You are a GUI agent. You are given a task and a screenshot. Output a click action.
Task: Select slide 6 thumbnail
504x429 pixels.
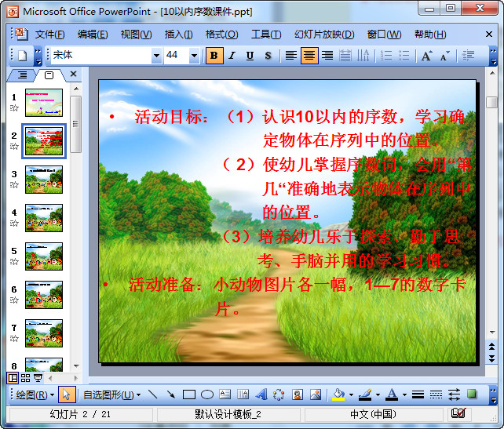point(44,295)
